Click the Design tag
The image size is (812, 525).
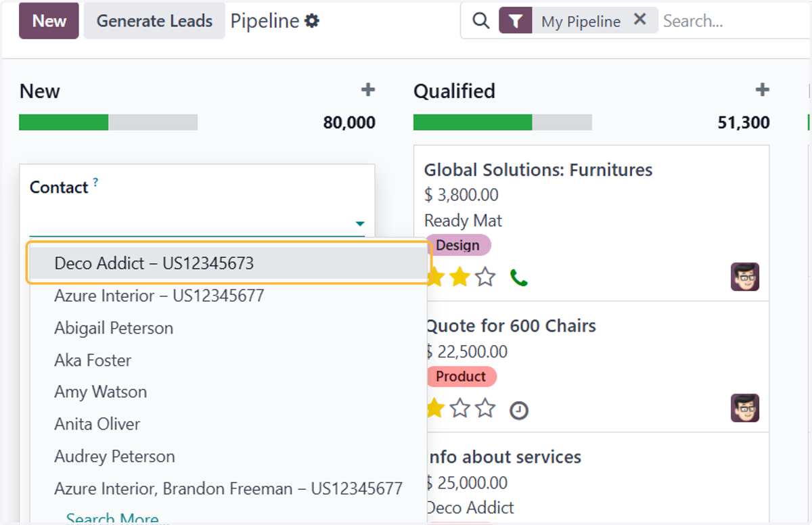[x=458, y=246]
